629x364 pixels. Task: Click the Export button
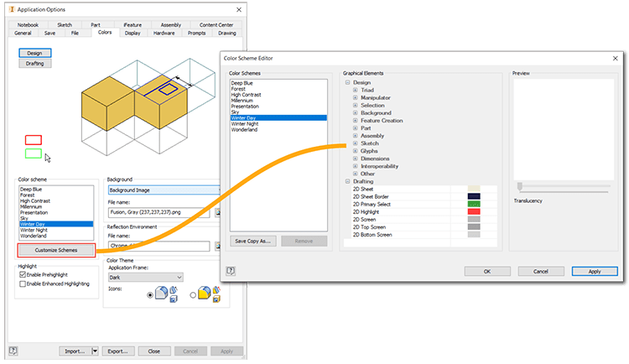pos(118,351)
